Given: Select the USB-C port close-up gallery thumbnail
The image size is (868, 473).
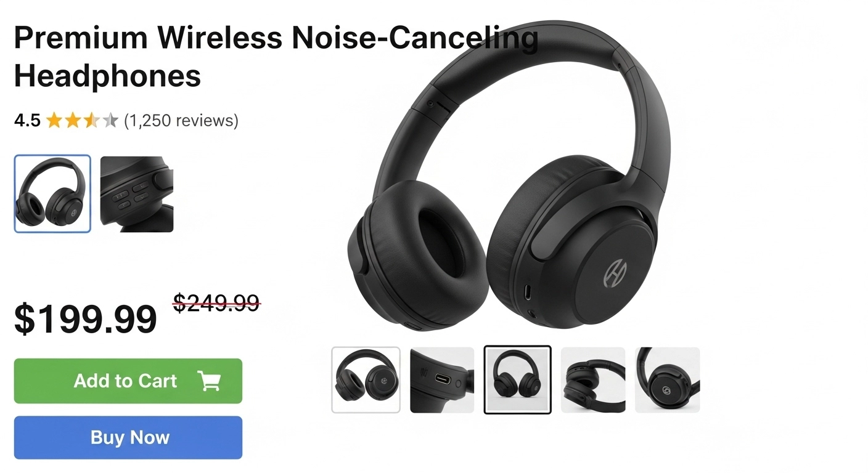Looking at the screenshot, I should [442, 380].
